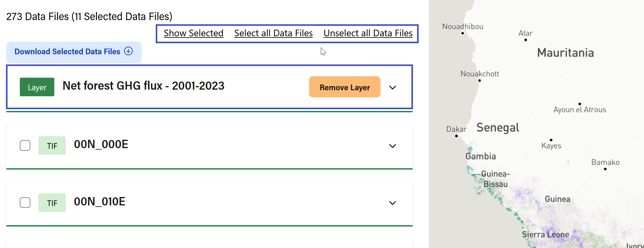Click the download arrow circle icon
Screen dimensions: 644x248
tap(128, 51)
